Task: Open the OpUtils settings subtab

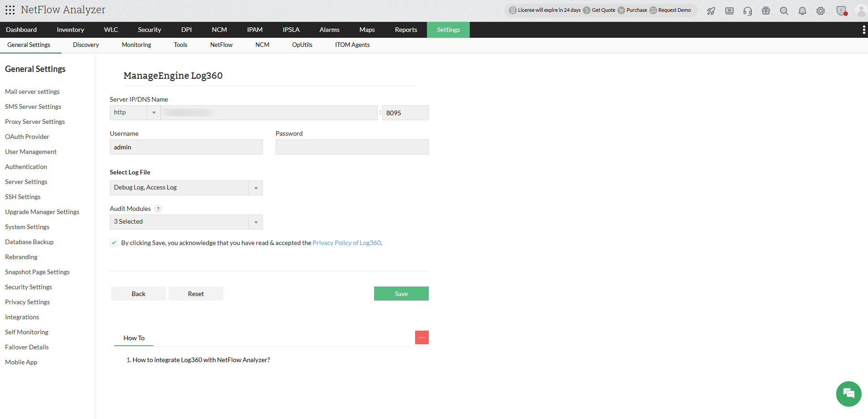Action: click(302, 45)
